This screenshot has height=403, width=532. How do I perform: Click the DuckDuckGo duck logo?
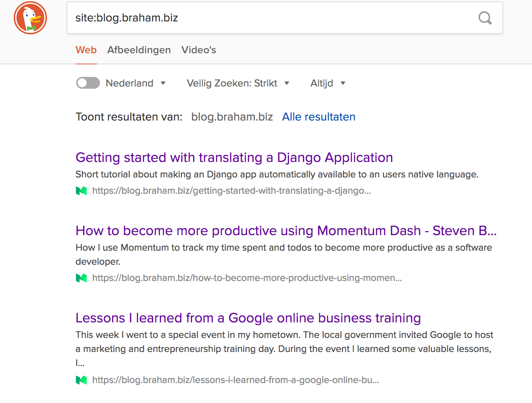[x=30, y=18]
